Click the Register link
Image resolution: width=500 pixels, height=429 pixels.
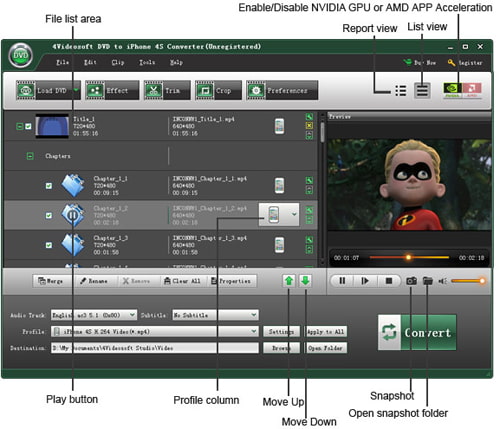pos(465,62)
